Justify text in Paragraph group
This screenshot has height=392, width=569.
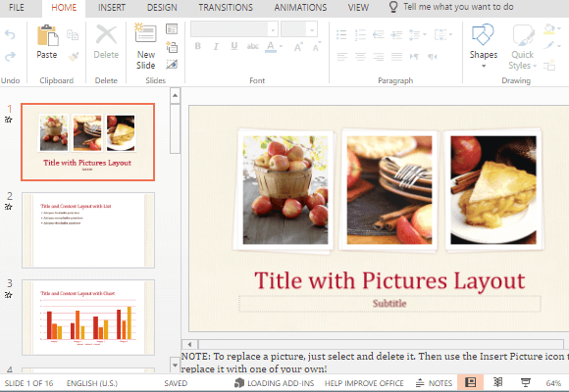point(396,57)
